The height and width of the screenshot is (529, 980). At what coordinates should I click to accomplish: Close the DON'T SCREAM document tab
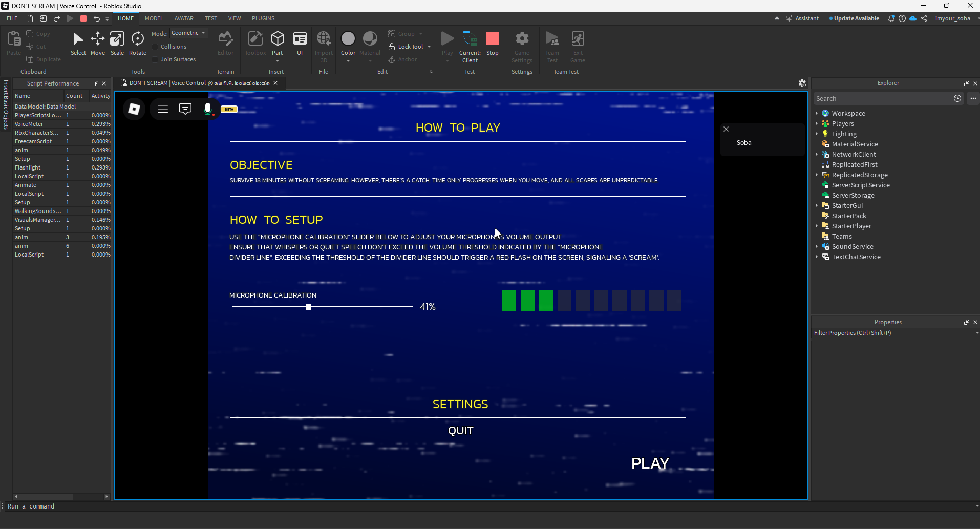[275, 83]
